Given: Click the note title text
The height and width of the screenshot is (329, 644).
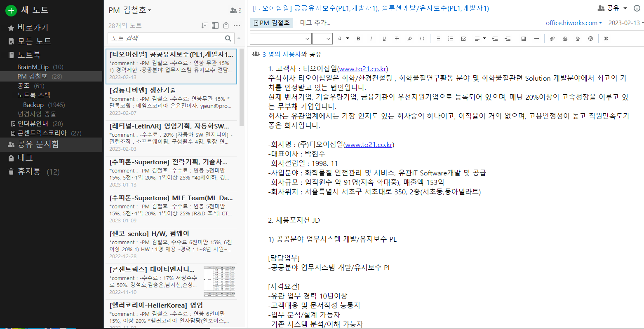Looking at the screenshot, I should coord(371,8).
